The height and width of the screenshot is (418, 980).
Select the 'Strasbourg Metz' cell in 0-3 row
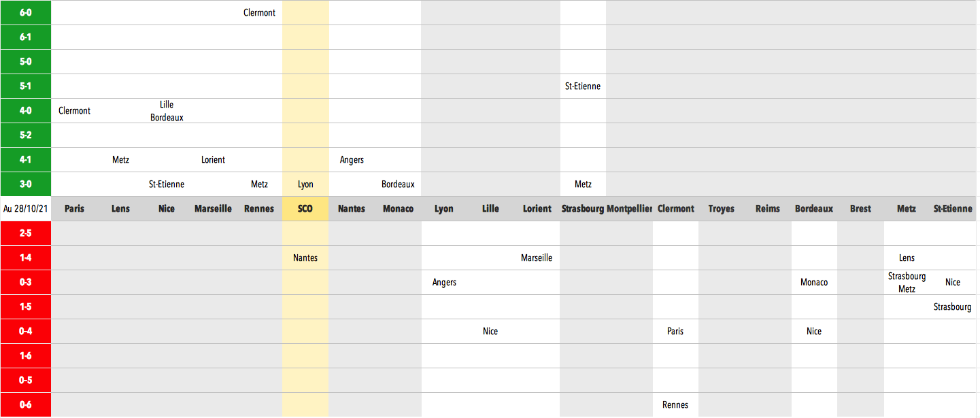tap(907, 283)
